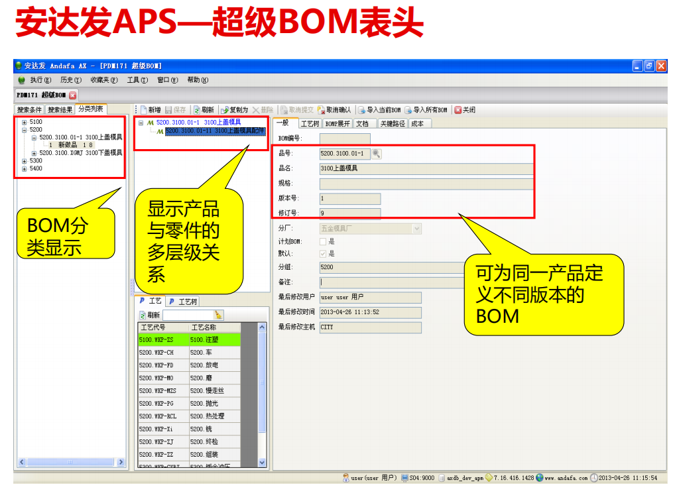Click the 复制为 (Copy as) toolbar button
673x493 pixels.
pos(235,110)
